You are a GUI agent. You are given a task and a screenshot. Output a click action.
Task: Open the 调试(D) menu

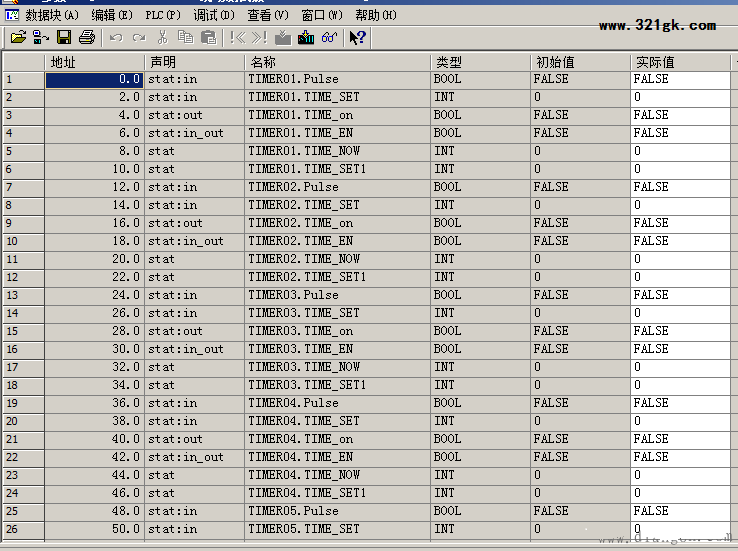(x=214, y=15)
